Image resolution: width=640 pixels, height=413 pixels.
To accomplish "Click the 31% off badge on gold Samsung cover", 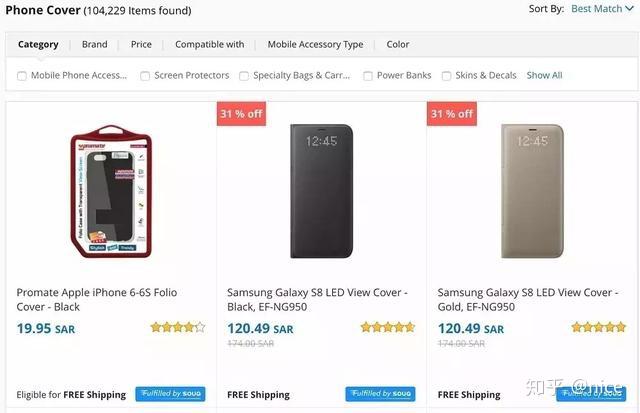I will pyautogui.click(x=451, y=114).
